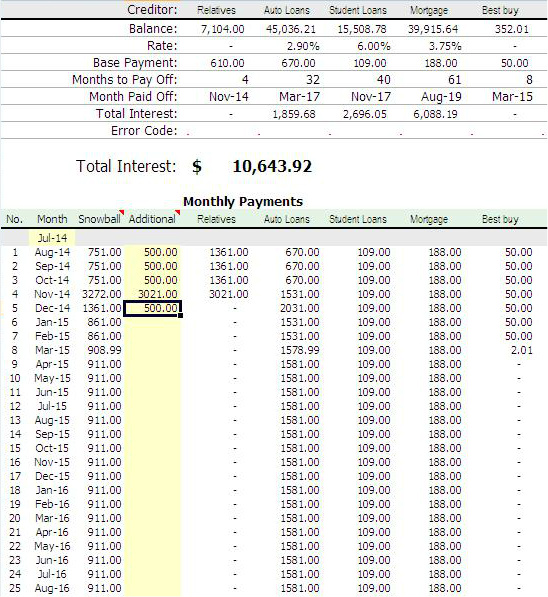
Task: Click the Monthly Payments section title
Action: pyautogui.click(x=243, y=201)
